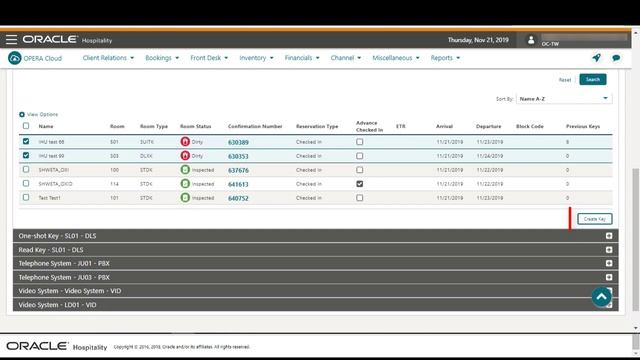Click the Search button

coord(593,79)
